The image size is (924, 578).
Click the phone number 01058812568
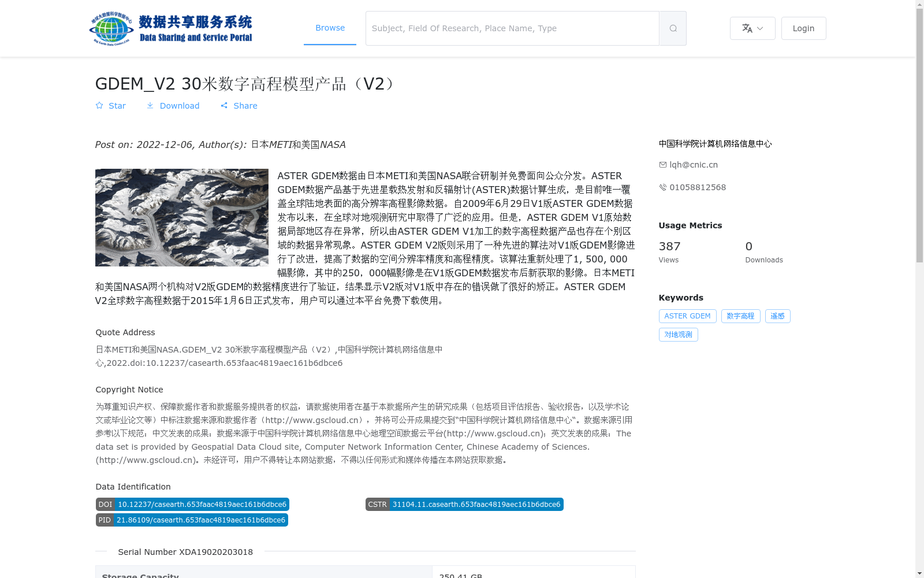[x=698, y=187]
